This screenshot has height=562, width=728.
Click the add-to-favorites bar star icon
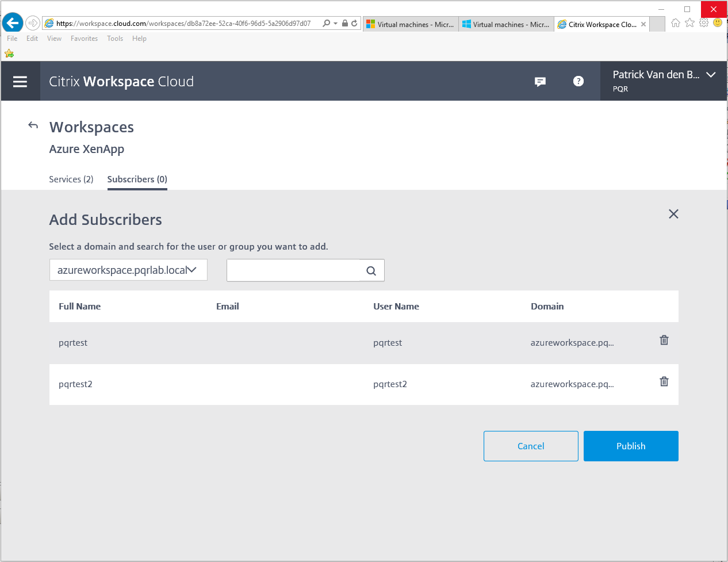(x=9, y=53)
